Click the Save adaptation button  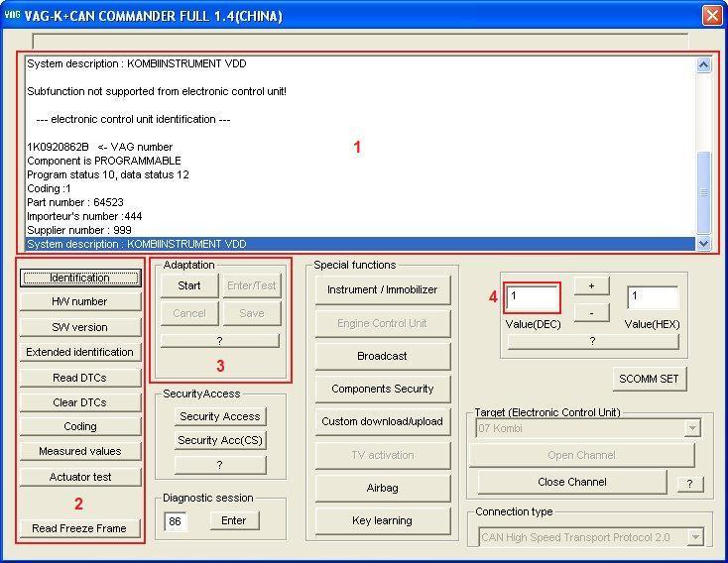(252, 314)
